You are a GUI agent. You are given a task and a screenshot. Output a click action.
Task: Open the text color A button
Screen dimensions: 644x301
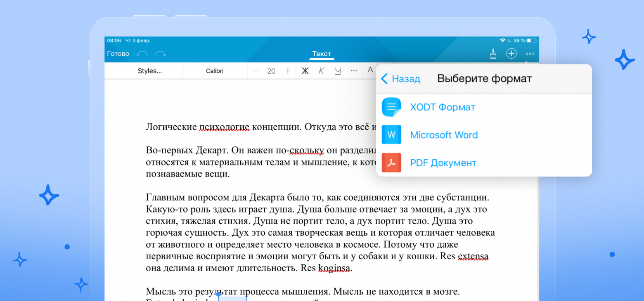coord(370,70)
